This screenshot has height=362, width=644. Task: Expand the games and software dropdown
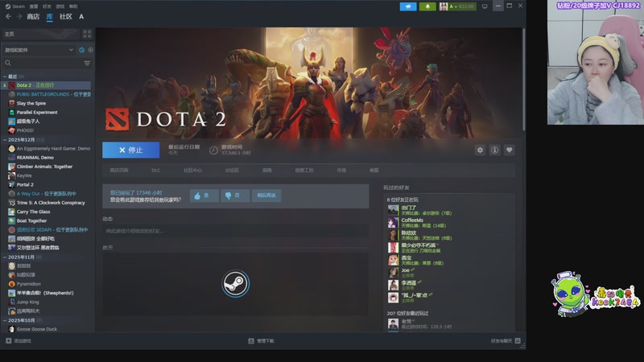72,50
